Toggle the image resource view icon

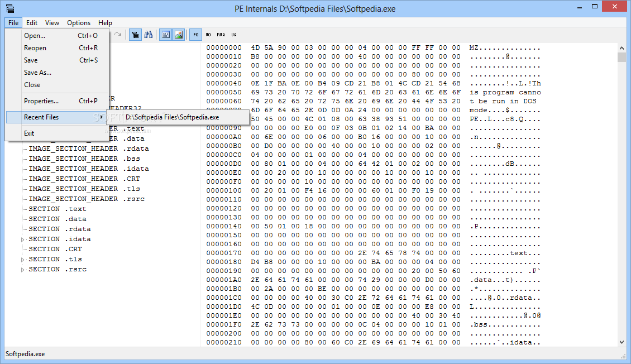(x=179, y=35)
